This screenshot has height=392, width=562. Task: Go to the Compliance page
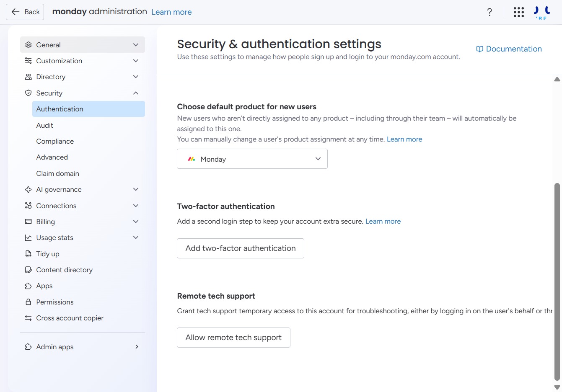click(88, 141)
